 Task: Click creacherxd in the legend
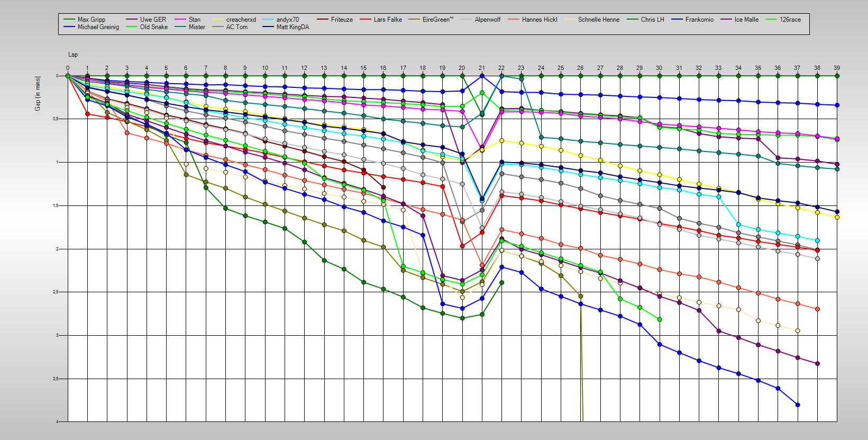click(241, 20)
